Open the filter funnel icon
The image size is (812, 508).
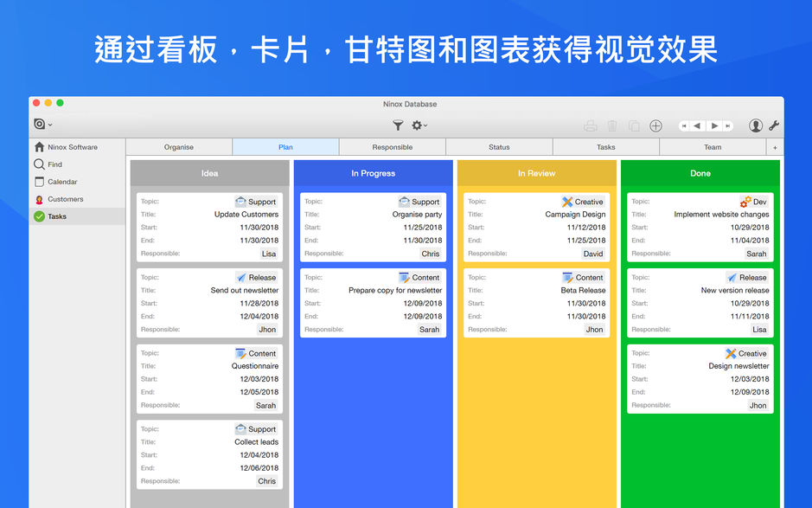(398, 125)
